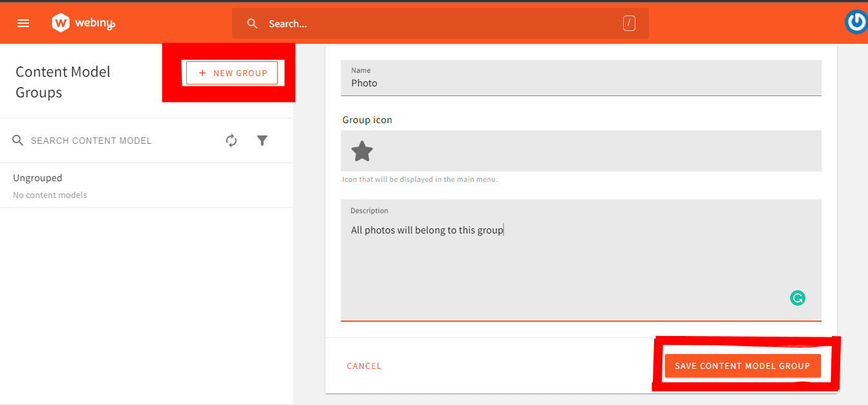Viewport: 868px width, 405px height.
Task: Open the star Group icon picker
Action: pyautogui.click(x=362, y=152)
